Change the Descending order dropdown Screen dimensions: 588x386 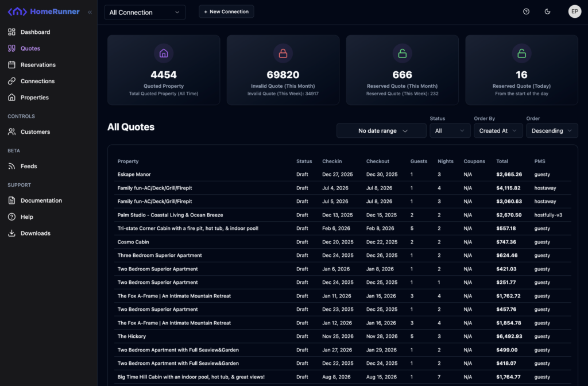tap(551, 131)
